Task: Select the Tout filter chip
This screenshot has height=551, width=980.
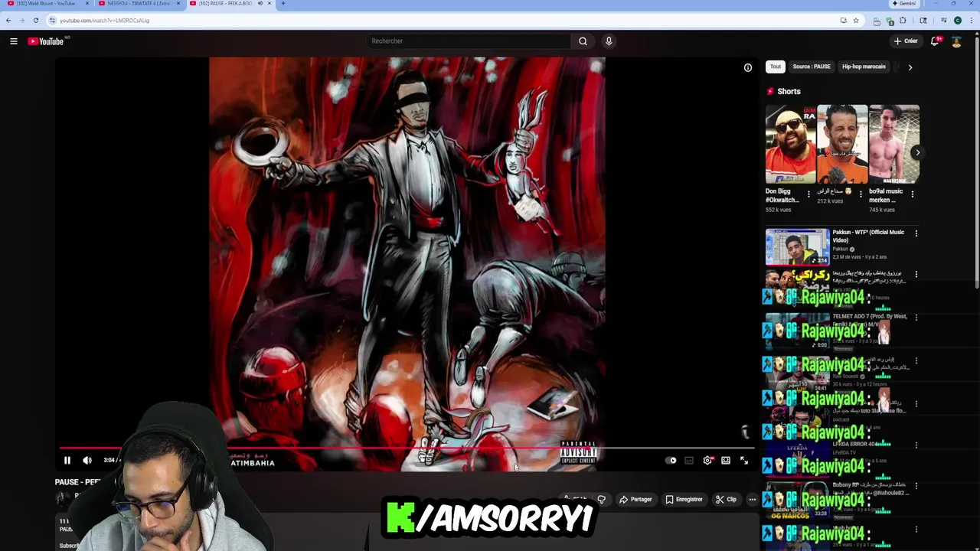Action: coord(776,67)
